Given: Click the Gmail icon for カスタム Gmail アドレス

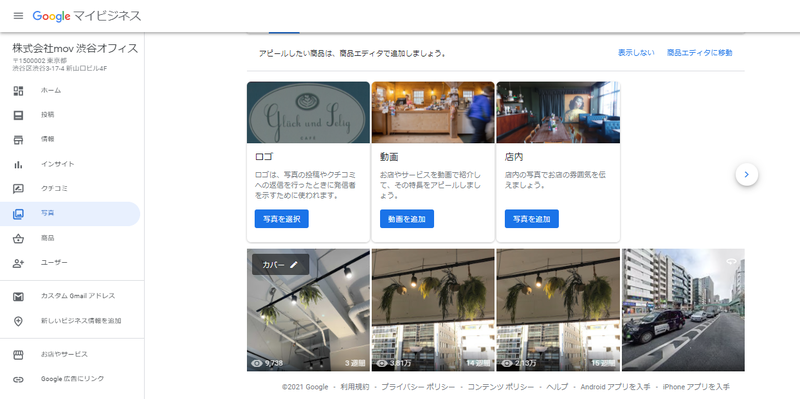Looking at the screenshot, I should click(18, 296).
